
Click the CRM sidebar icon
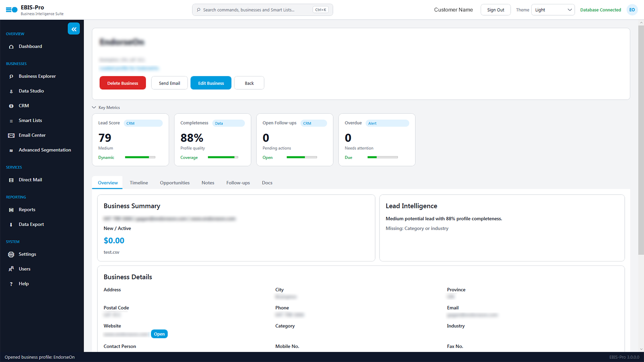[11, 106]
